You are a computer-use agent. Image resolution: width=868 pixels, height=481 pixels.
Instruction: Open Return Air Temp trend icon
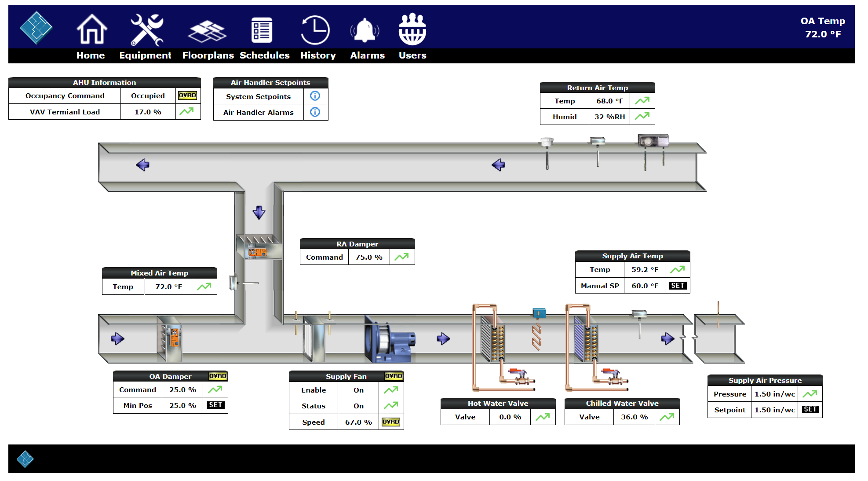(642, 101)
